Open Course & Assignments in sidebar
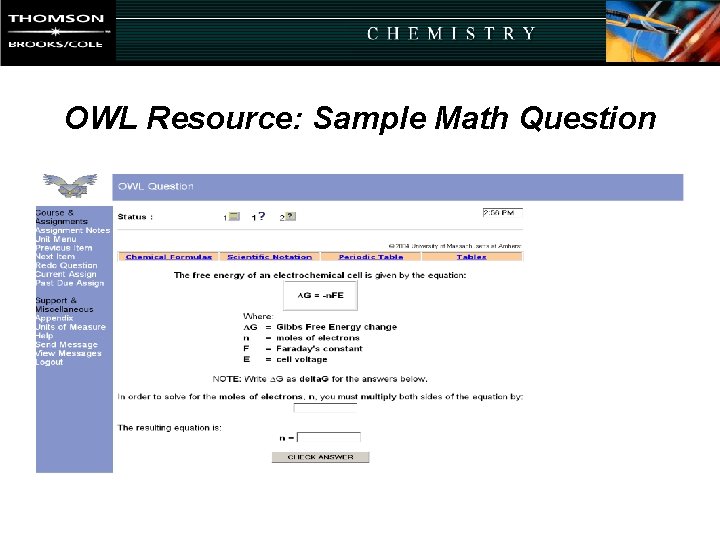The height and width of the screenshot is (540, 720). coord(61,217)
